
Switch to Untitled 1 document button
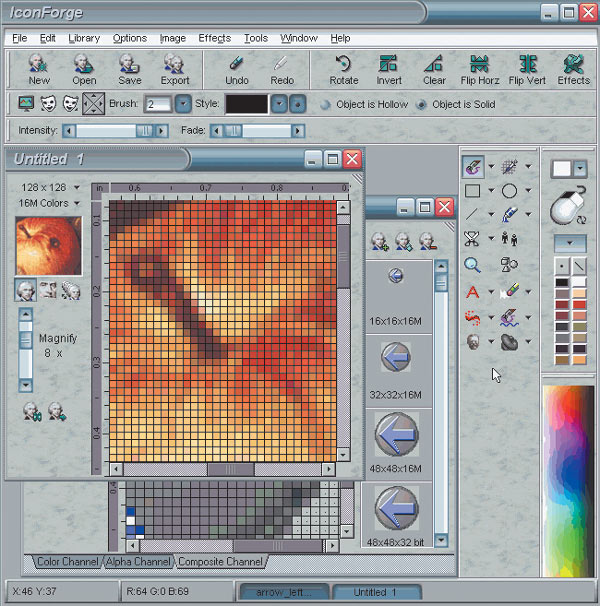click(x=375, y=592)
